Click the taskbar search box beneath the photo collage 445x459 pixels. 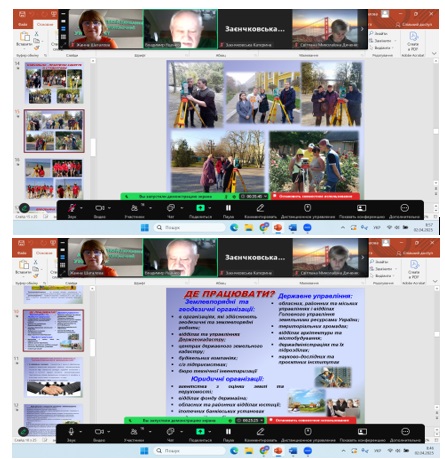pos(190,227)
